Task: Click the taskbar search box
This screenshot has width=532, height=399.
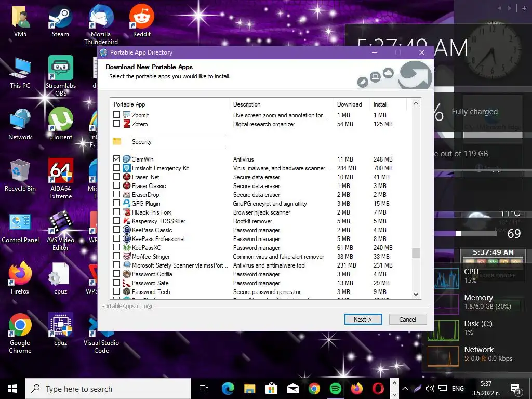Action: 108,389
